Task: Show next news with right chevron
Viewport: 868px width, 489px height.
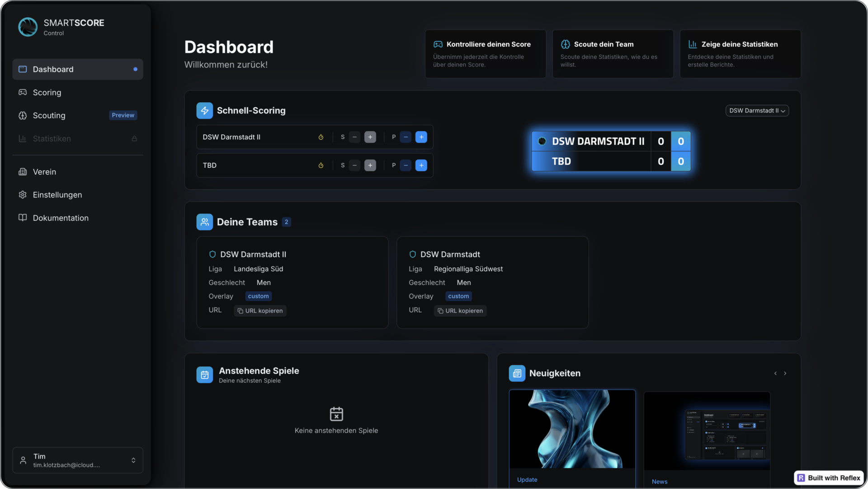Action: (785, 374)
